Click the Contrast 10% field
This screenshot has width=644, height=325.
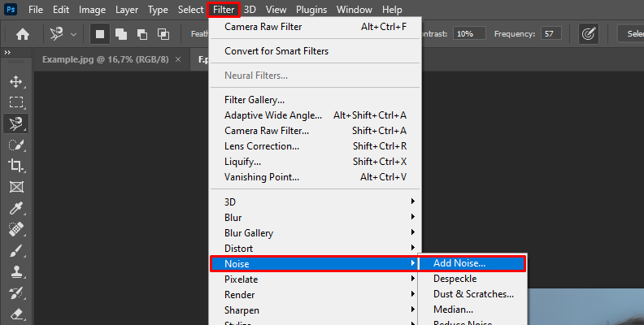469,33
